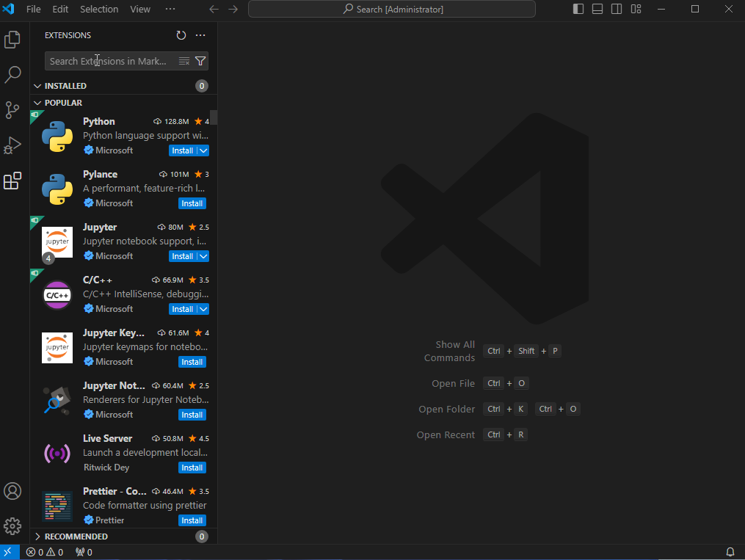
Task: Click the Jupyter Notebook Renderers logo
Action: pyautogui.click(x=57, y=401)
